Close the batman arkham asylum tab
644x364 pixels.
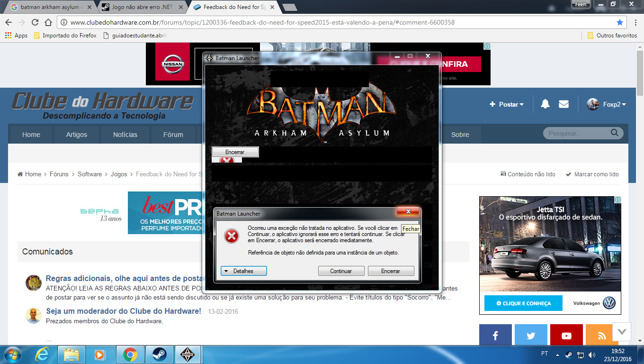click(89, 7)
